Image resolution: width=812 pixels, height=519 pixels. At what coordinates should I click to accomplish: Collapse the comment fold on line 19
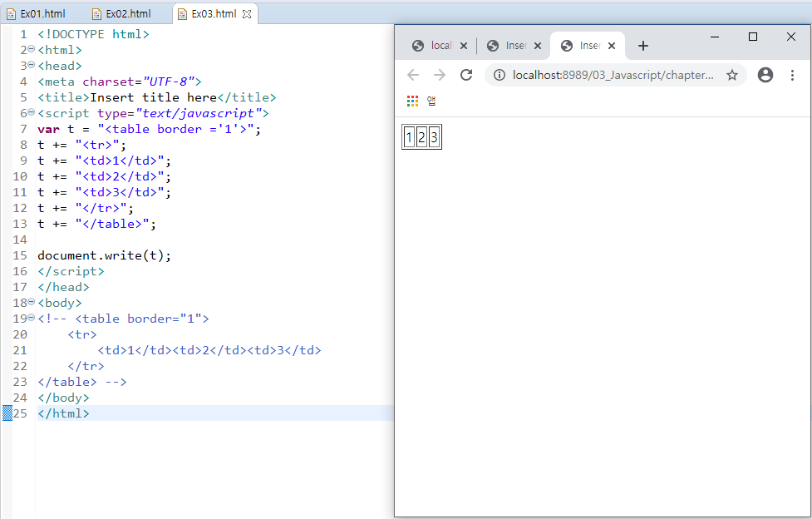pos(31,318)
